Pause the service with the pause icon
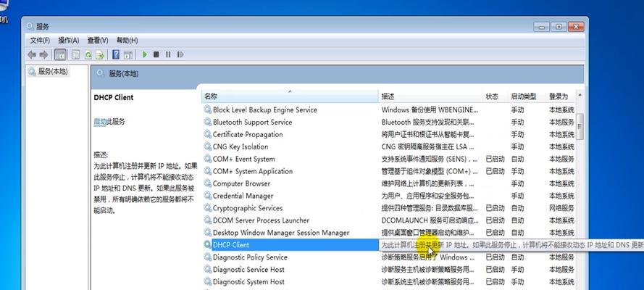 tap(168, 54)
